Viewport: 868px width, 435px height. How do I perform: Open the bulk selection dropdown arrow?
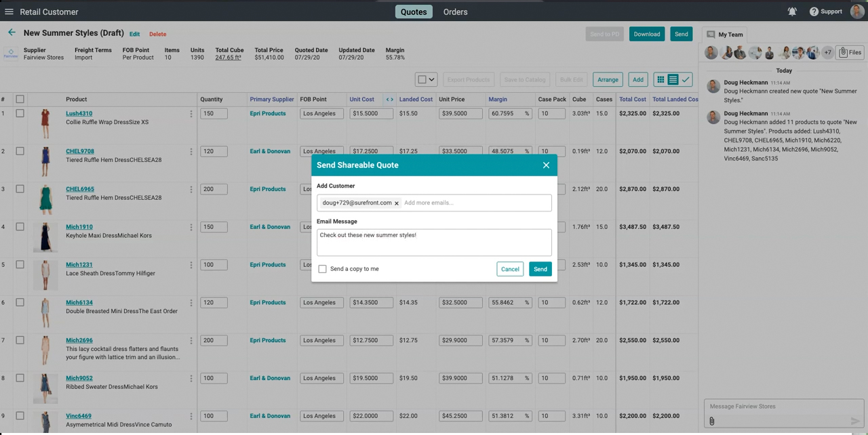point(431,80)
